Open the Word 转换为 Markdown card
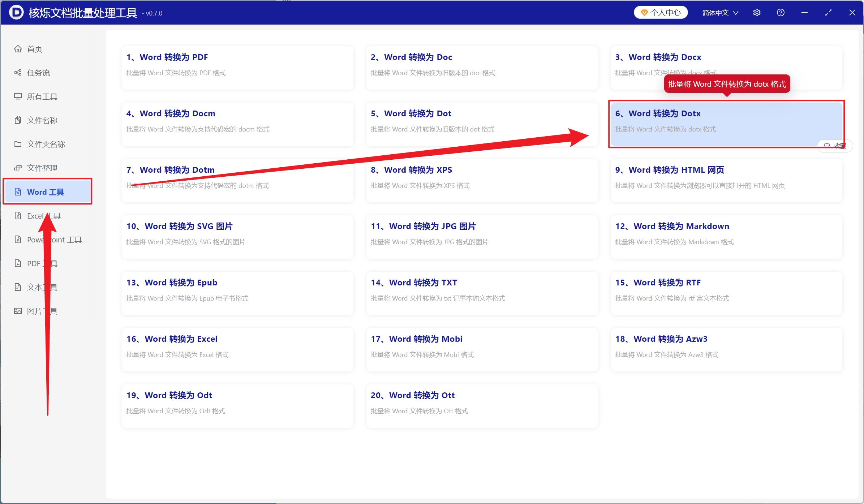 726,237
